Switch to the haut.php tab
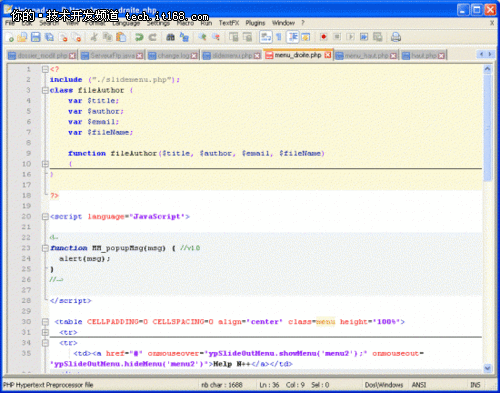This screenshot has height=393, width=500. tap(423, 55)
